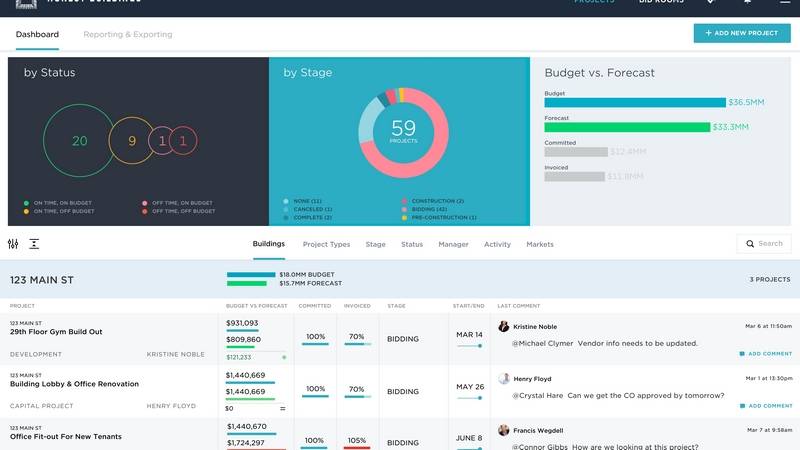The width and height of the screenshot is (800, 450).
Task: Click Francis Wegdell's avatar
Action: (x=504, y=430)
